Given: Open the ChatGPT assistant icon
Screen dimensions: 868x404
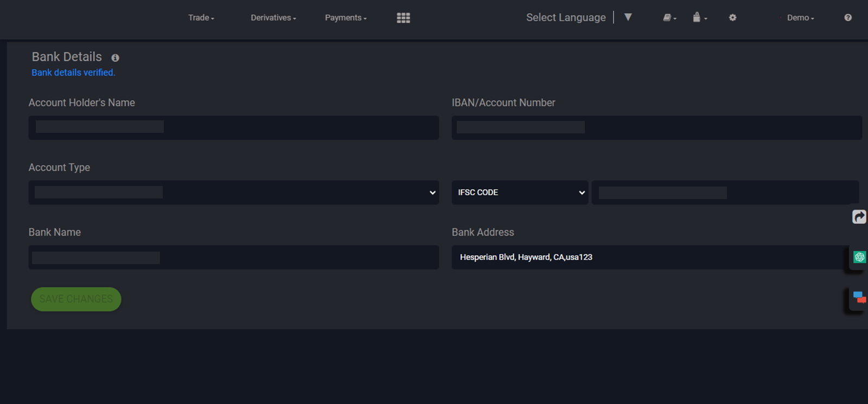Looking at the screenshot, I should (x=859, y=257).
